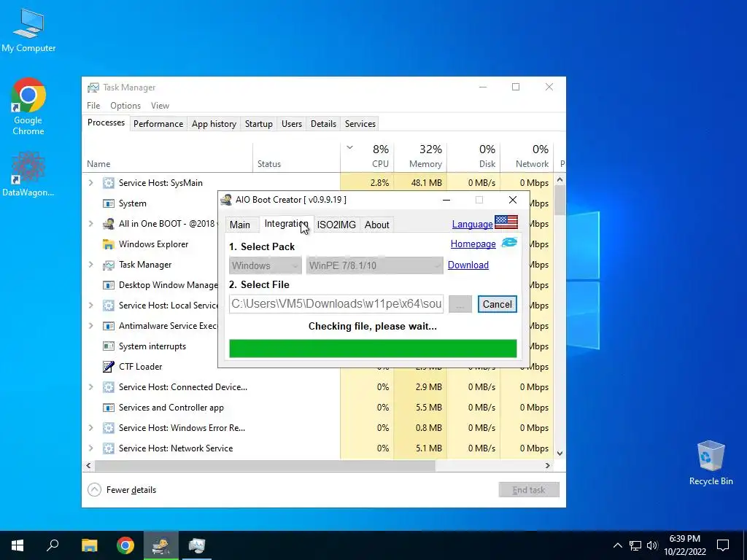Open the ISO2IMG tab
The width and height of the screenshot is (747, 560).
tap(336, 225)
